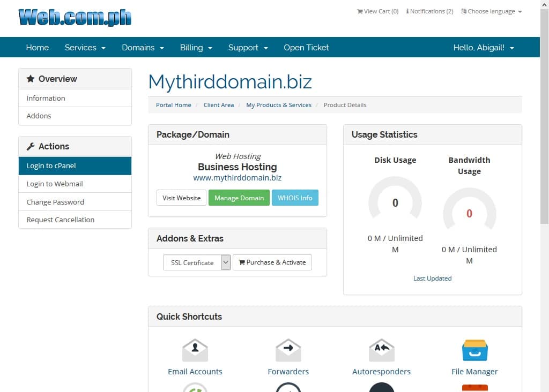Screen dimensions: 549x392
Task: Choose Change Password in Actions
Action: click(x=75, y=202)
